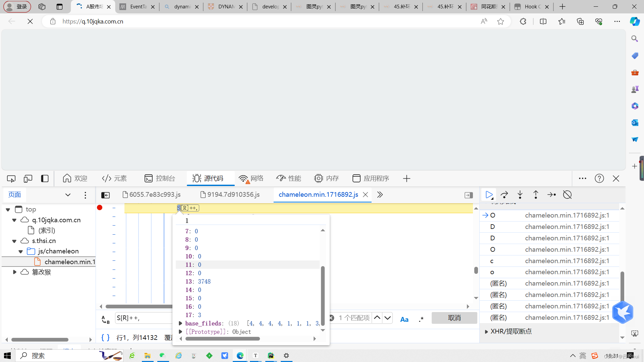The image size is (644, 362).
Task: Switch to the 控制台 console tab
Action: (x=160, y=179)
